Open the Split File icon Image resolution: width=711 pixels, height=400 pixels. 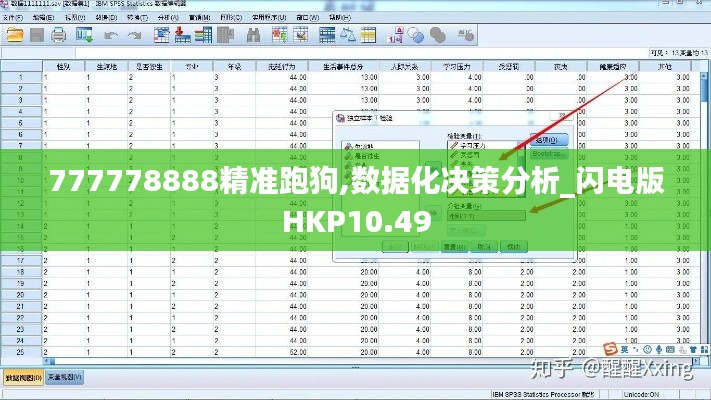coord(327,35)
